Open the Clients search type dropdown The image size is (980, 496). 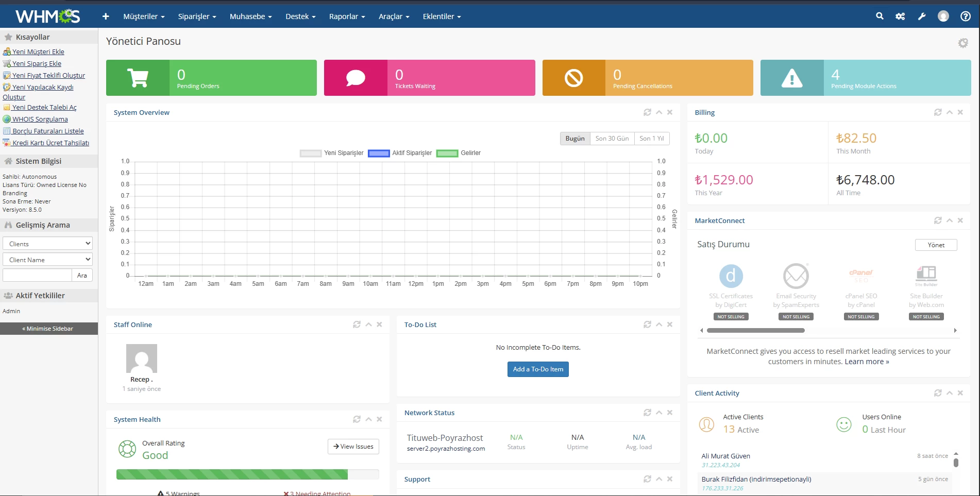tap(48, 244)
